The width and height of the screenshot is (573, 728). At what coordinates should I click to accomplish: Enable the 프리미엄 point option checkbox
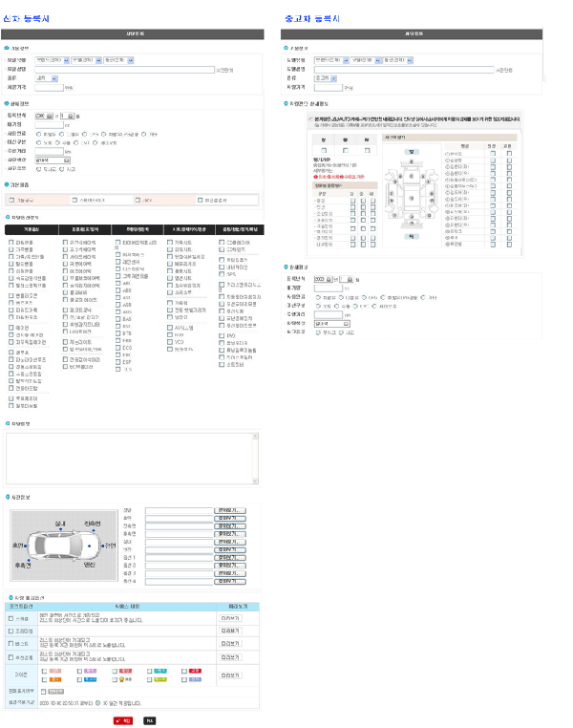tap(11, 631)
